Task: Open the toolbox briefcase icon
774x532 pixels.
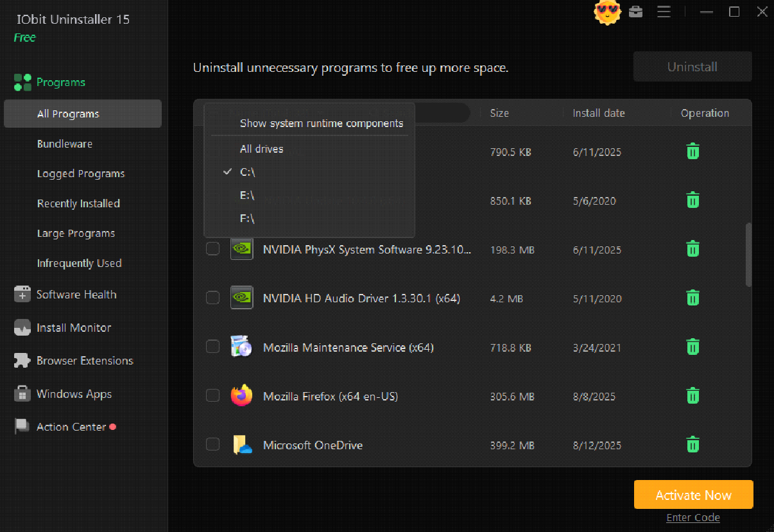Action: (635, 12)
